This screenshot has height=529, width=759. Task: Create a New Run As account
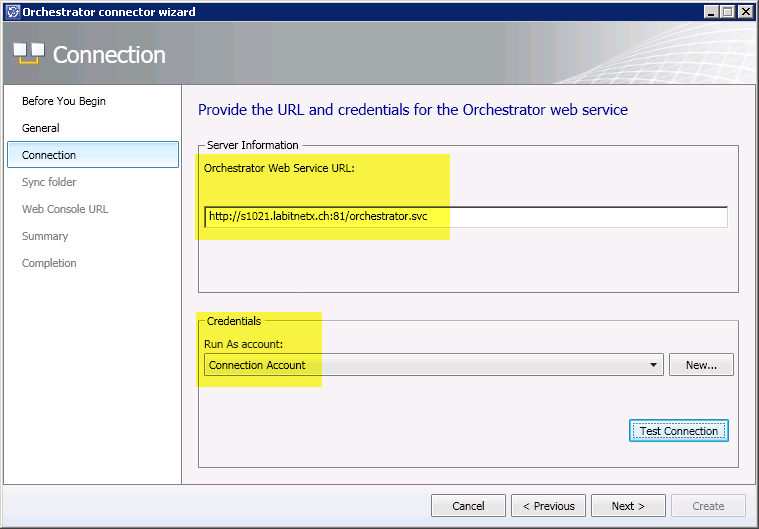701,365
